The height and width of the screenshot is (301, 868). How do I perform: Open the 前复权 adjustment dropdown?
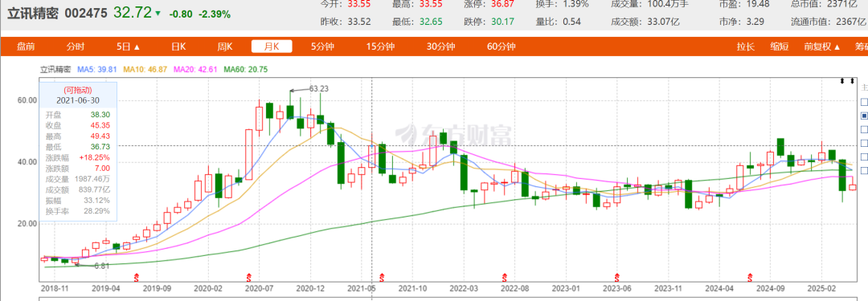click(x=822, y=47)
